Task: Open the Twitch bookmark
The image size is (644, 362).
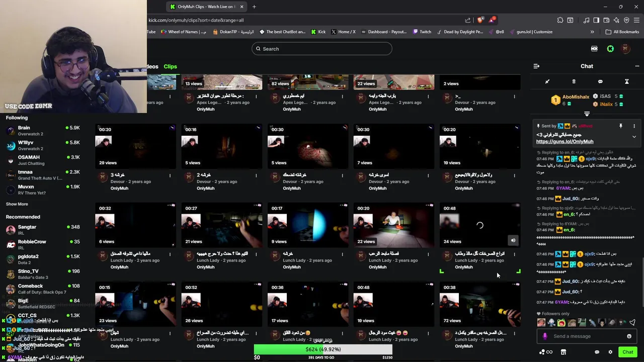Action: click(422, 32)
